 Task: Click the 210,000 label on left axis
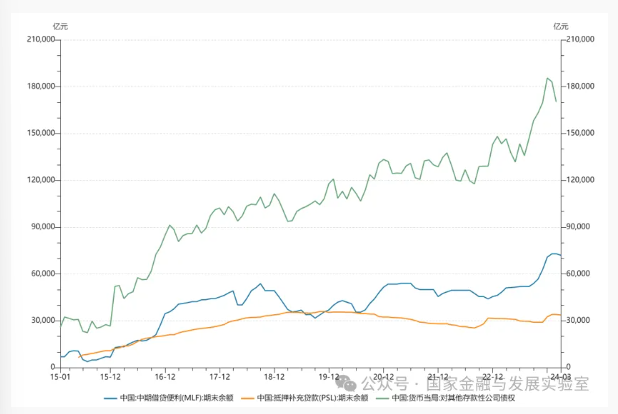coord(38,39)
